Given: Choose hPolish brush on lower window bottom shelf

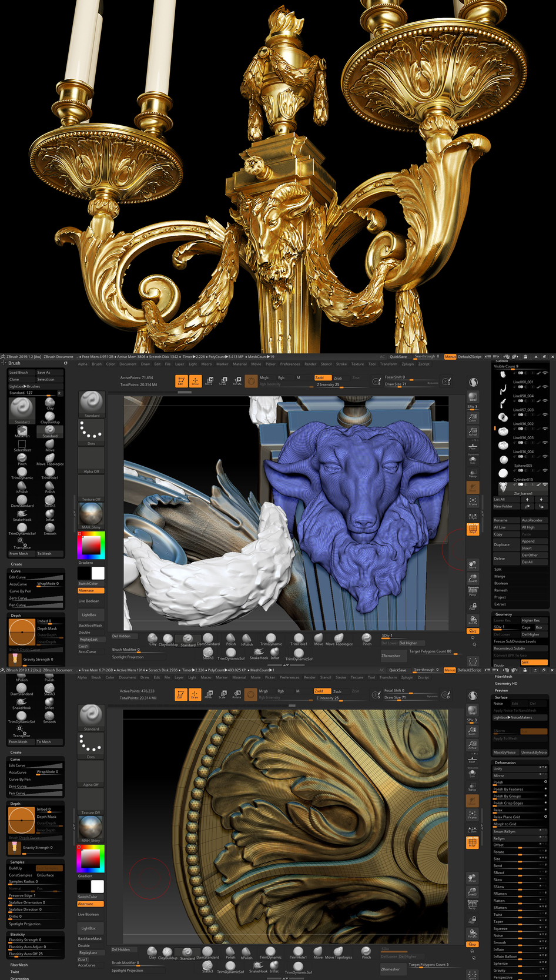Looking at the screenshot, I should tap(246, 953).
